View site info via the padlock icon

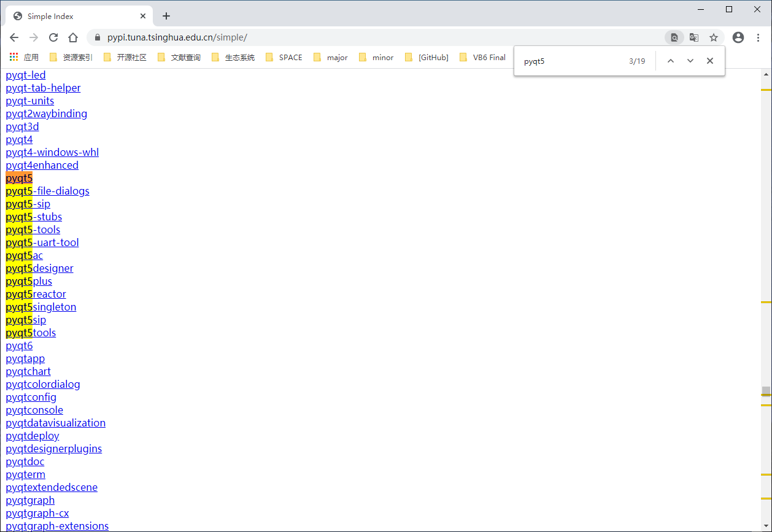point(97,37)
